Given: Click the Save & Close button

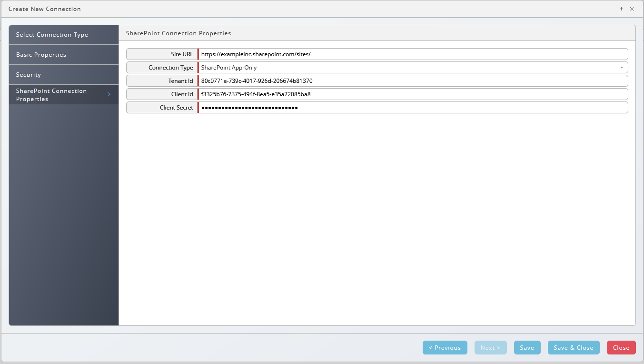Looking at the screenshot, I should click(574, 348).
